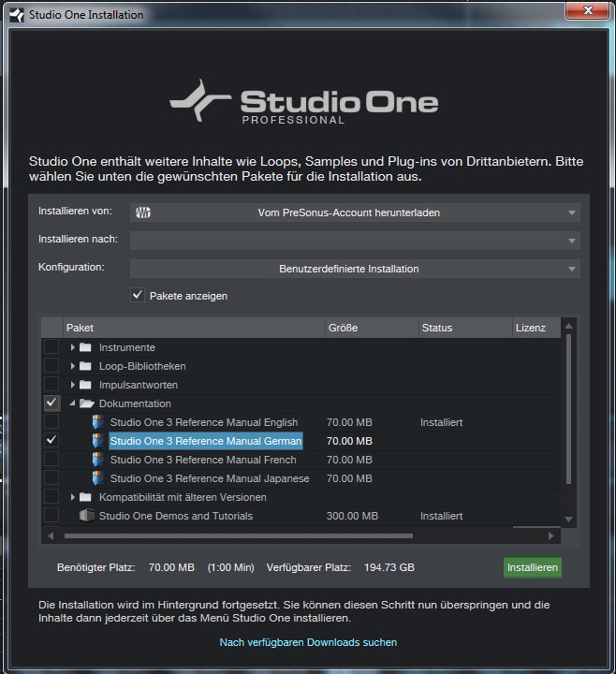Check the Reference Manual Japanese checkbox
This screenshot has height=674, width=616.
pos(51,477)
